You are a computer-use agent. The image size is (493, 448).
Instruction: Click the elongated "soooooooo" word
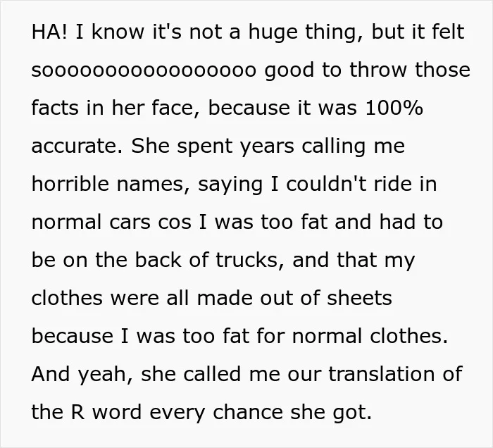[144, 70]
